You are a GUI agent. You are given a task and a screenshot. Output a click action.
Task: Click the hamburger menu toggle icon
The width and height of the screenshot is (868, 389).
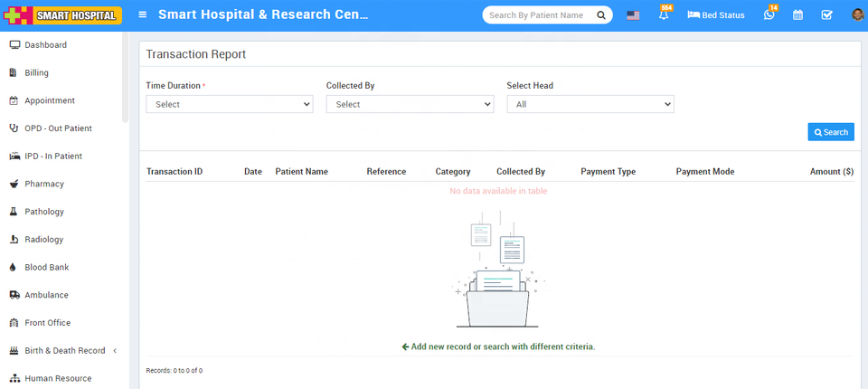click(143, 15)
